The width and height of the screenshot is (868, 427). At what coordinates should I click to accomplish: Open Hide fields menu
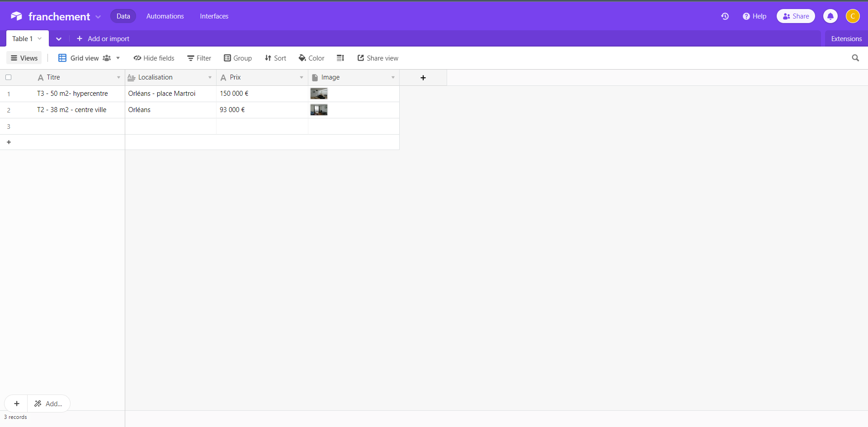(x=154, y=58)
